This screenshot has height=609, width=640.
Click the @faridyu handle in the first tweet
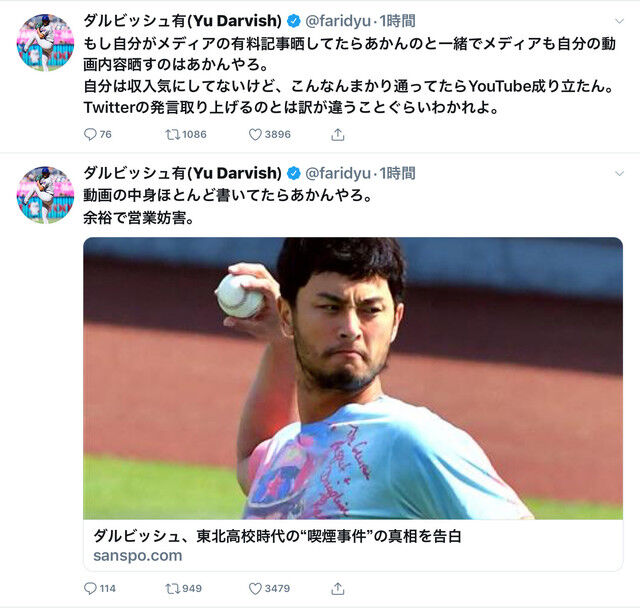(x=338, y=21)
